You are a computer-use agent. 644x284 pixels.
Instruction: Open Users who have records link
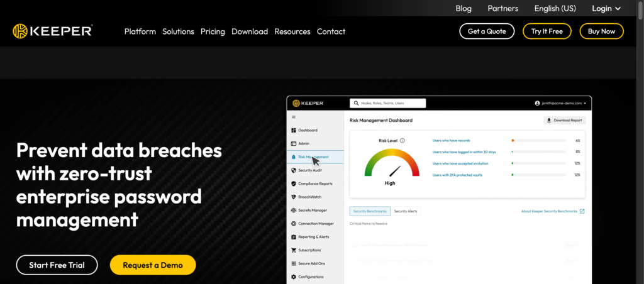pos(451,140)
